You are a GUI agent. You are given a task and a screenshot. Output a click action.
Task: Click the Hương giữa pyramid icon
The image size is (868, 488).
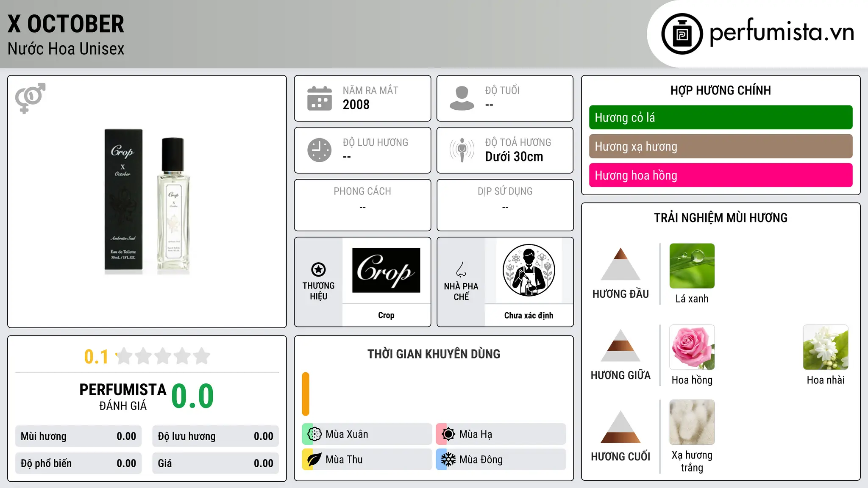click(x=620, y=345)
